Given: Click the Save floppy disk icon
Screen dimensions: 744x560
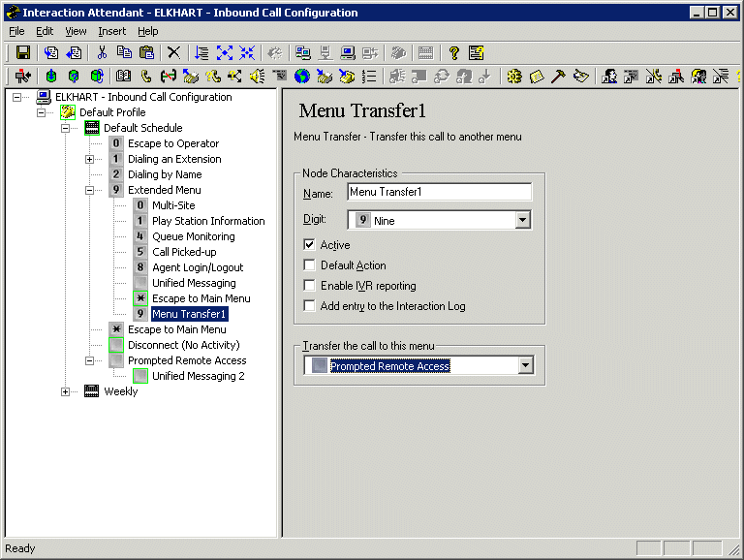Looking at the screenshot, I should [23, 53].
